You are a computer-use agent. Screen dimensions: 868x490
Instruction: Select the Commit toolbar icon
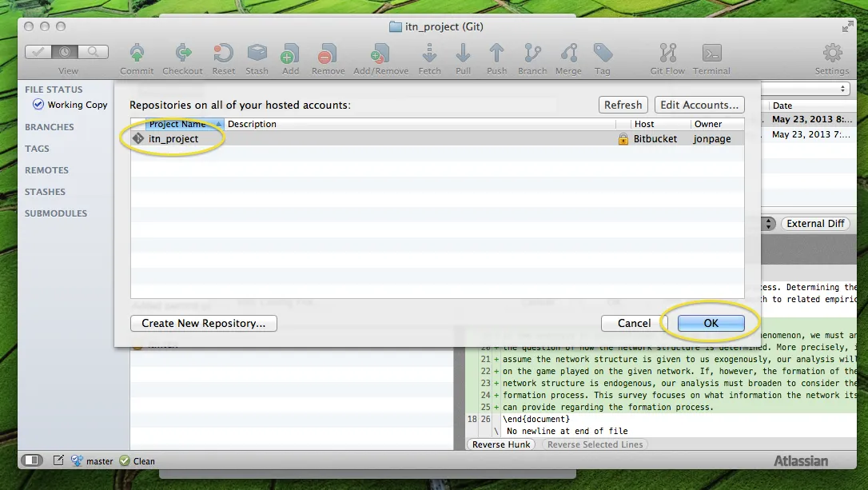136,56
